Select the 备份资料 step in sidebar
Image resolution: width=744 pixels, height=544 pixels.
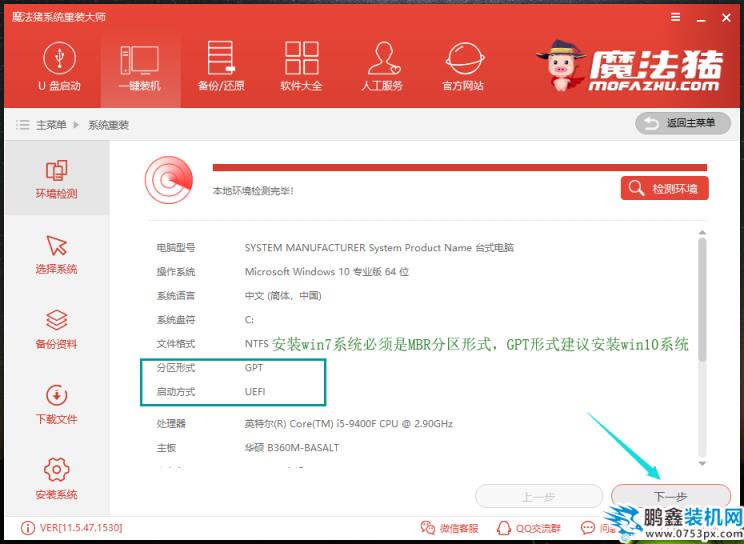56,329
